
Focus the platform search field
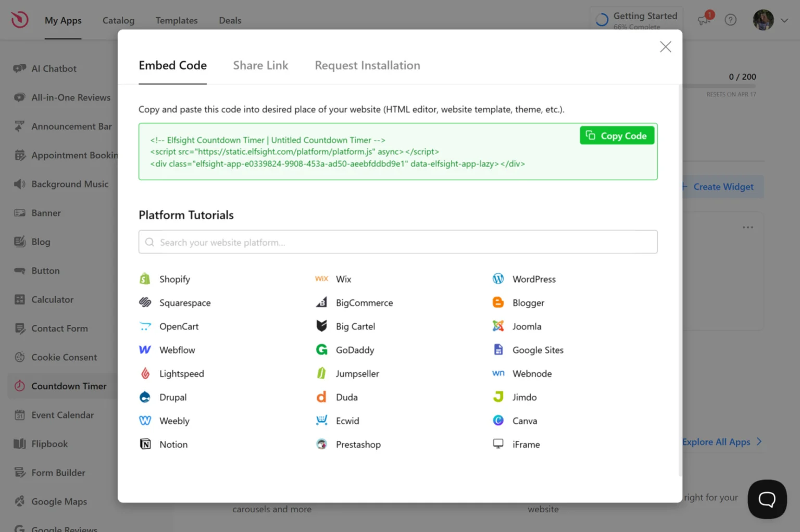(x=398, y=242)
